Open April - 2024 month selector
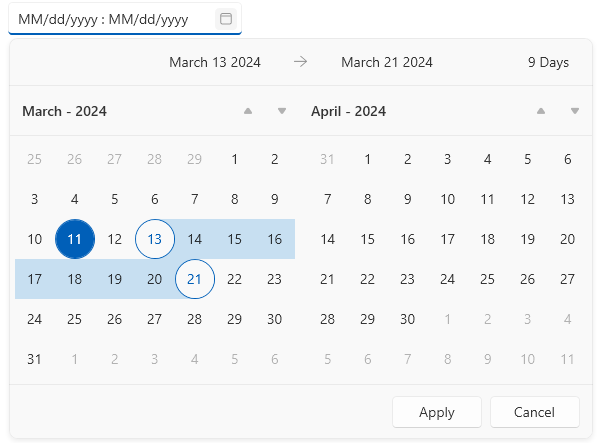This screenshot has width=604, height=448. tap(349, 111)
